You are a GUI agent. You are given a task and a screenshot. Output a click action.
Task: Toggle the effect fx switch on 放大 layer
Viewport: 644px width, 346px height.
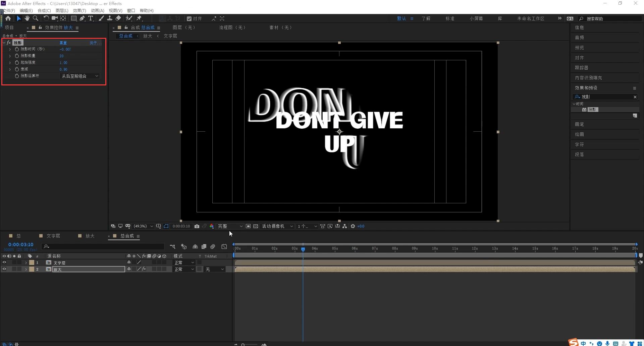point(144,269)
